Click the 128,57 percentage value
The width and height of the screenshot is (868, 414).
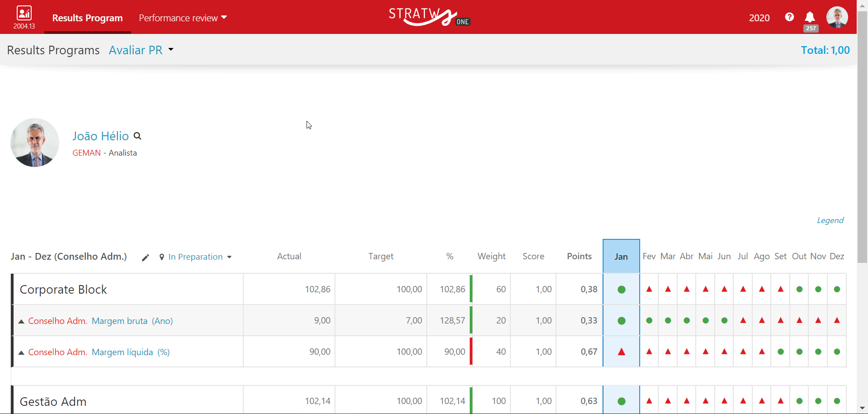pos(453,320)
